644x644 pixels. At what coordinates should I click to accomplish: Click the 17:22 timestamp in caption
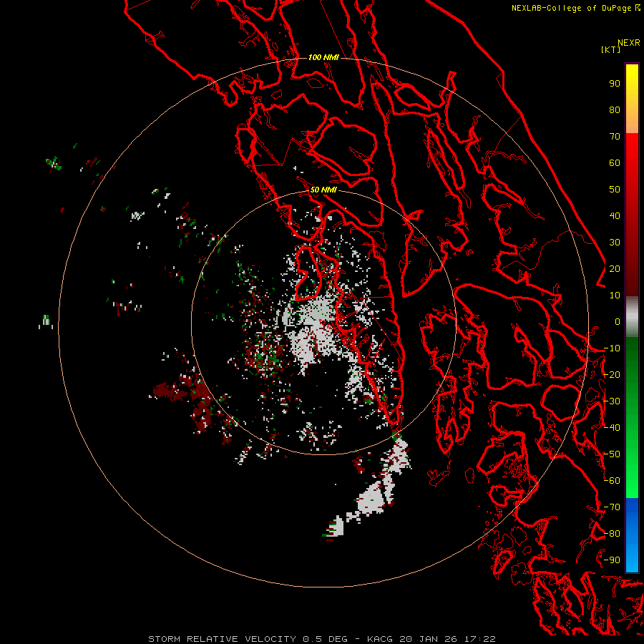[479, 639]
